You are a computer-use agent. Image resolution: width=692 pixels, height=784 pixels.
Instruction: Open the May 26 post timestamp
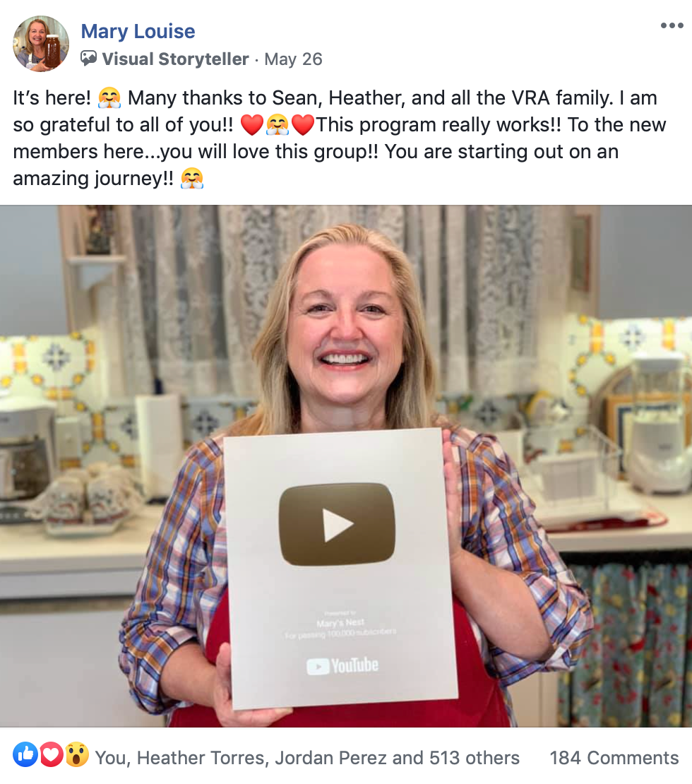294,59
